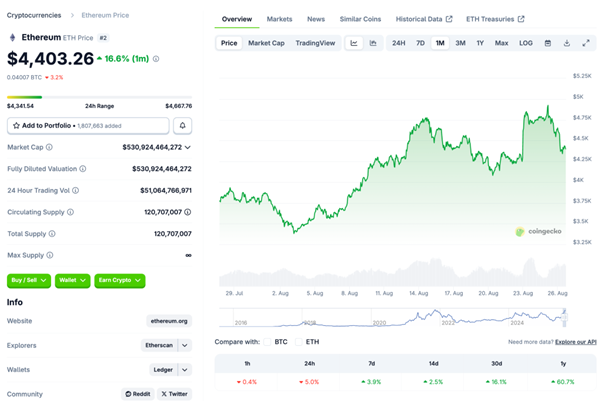The width and height of the screenshot is (602, 401).
Task: Click the chart navigator range handle
Action: click(x=564, y=317)
